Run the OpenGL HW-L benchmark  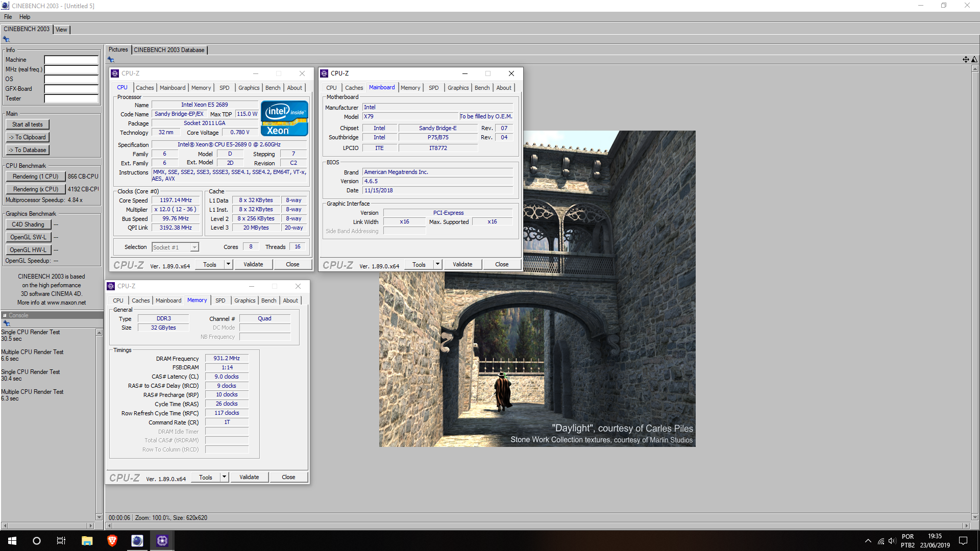click(x=29, y=250)
